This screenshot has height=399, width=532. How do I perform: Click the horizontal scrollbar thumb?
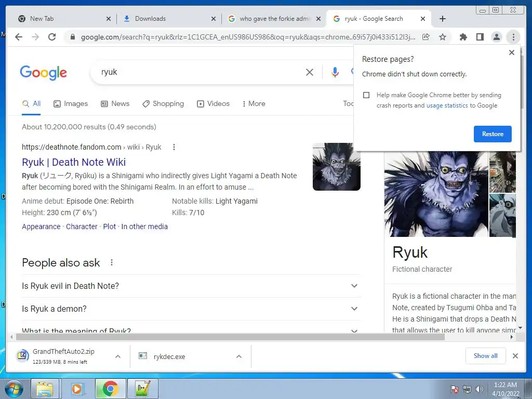[x=230, y=337]
